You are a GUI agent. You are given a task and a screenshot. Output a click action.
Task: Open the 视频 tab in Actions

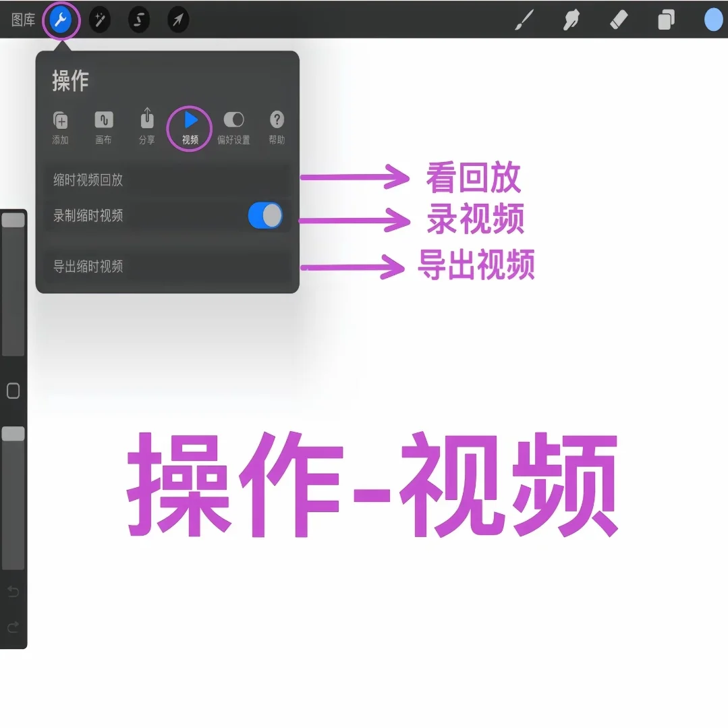[x=190, y=119]
